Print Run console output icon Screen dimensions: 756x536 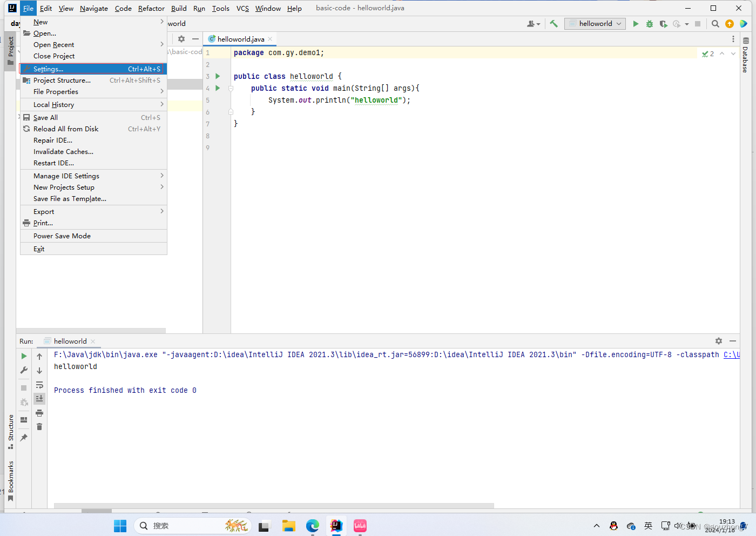click(x=39, y=413)
